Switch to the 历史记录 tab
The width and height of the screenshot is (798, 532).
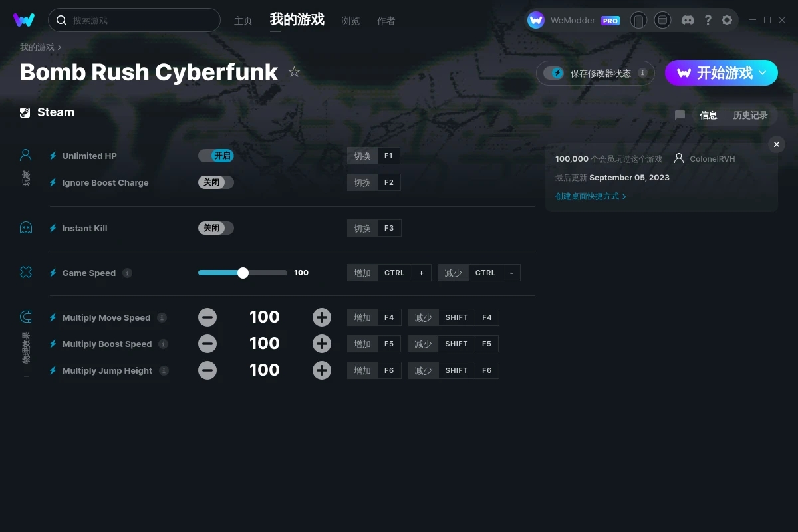(751, 115)
